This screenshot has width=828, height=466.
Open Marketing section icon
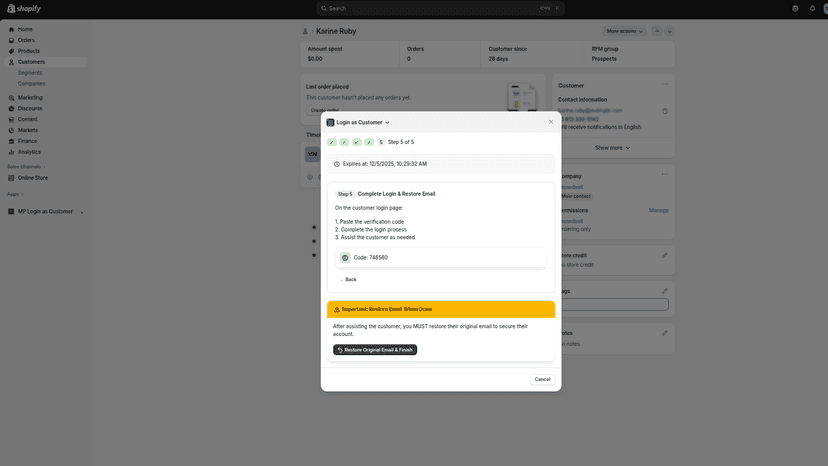tap(11, 98)
